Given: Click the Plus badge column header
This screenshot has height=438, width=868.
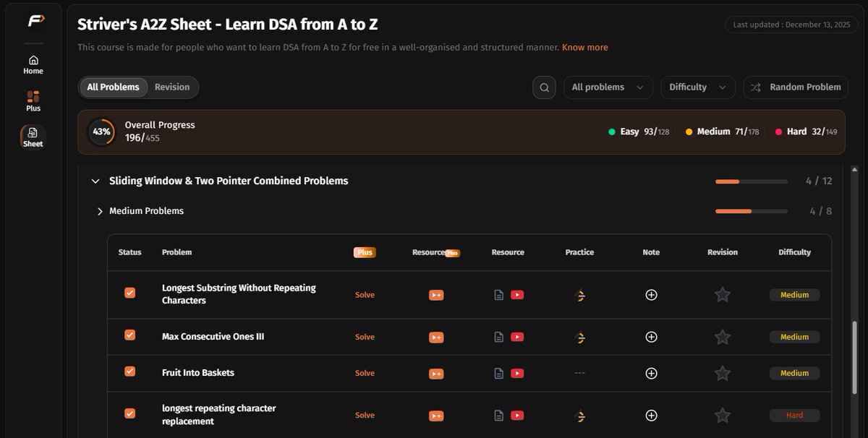Looking at the screenshot, I should [365, 252].
